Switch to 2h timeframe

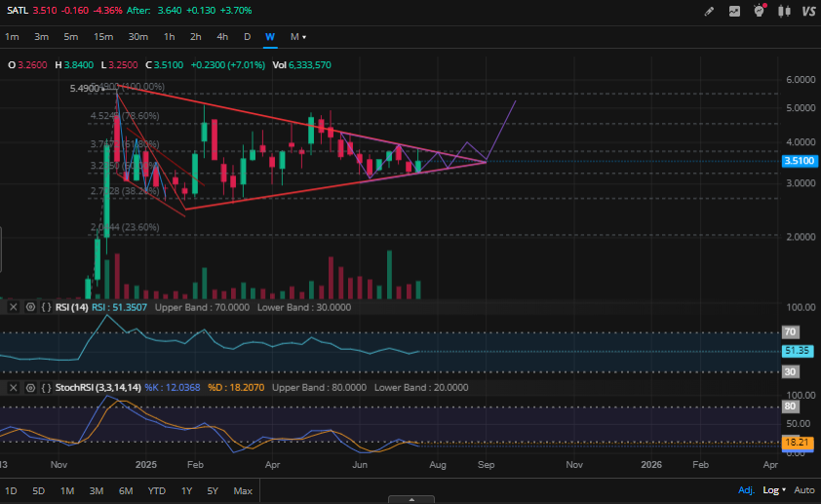195,37
